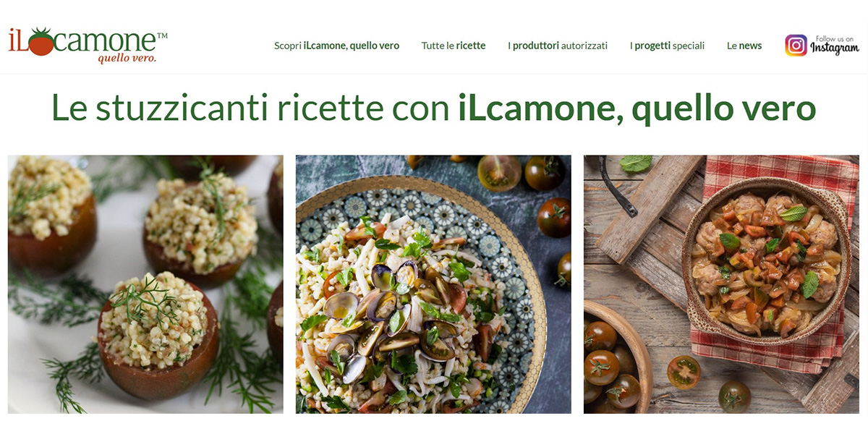Click bold 'iLcamone, quello vero' in heading
Image resolution: width=868 pixels, height=434 pixels.
637,108
